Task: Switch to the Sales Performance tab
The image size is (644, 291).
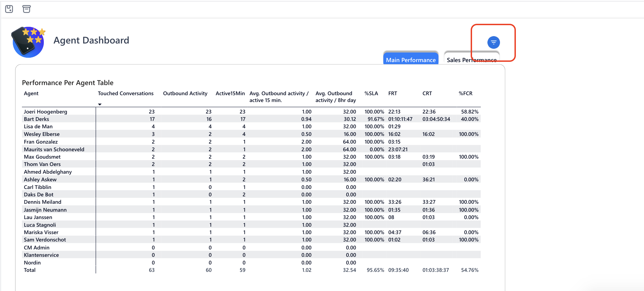Action: pos(472,60)
